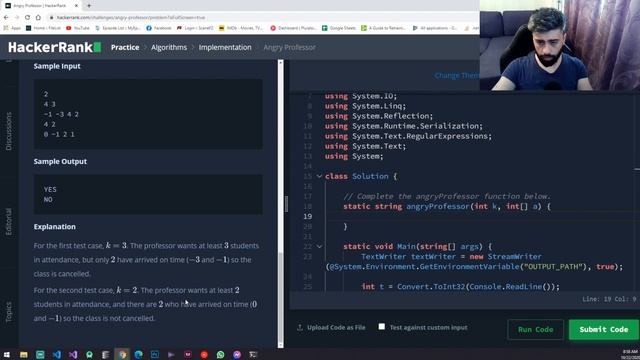
Task: Open the Home FileList bookmark
Action: [x=43, y=28]
